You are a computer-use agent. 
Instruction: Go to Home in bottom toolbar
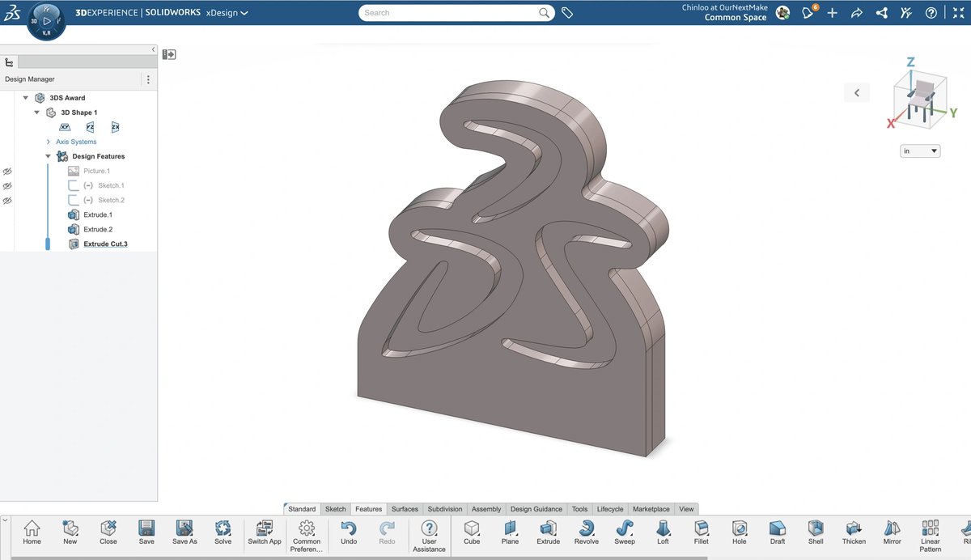(32, 532)
